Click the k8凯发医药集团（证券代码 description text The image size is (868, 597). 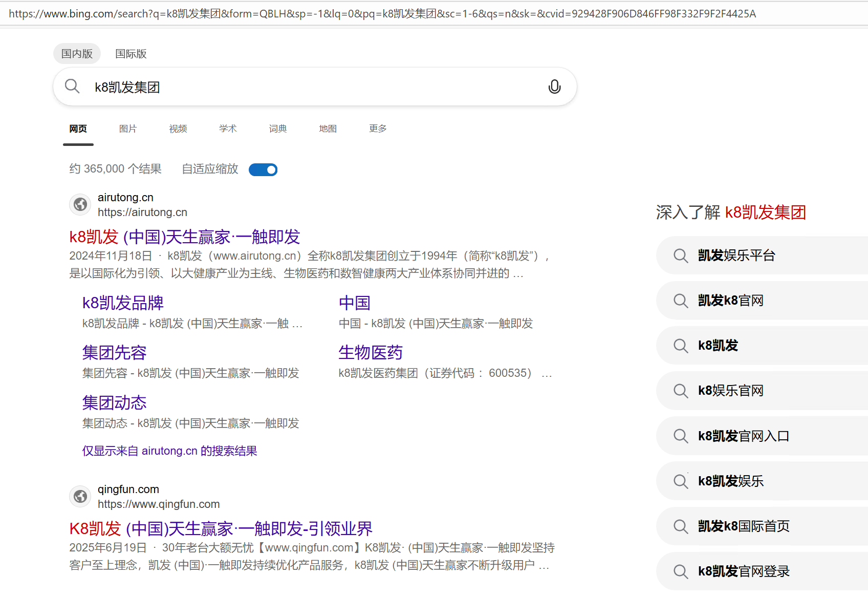tap(445, 373)
